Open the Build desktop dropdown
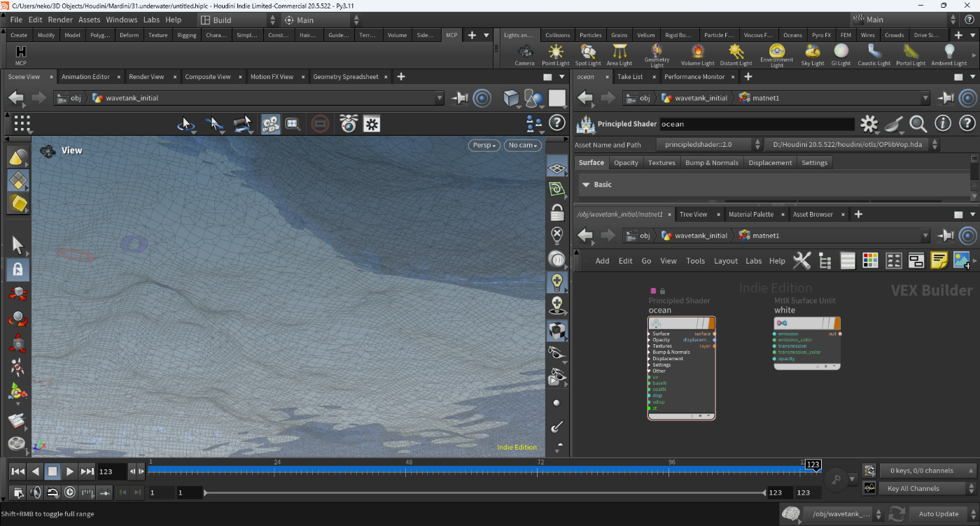This screenshot has height=526, width=980. pos(237,20)
